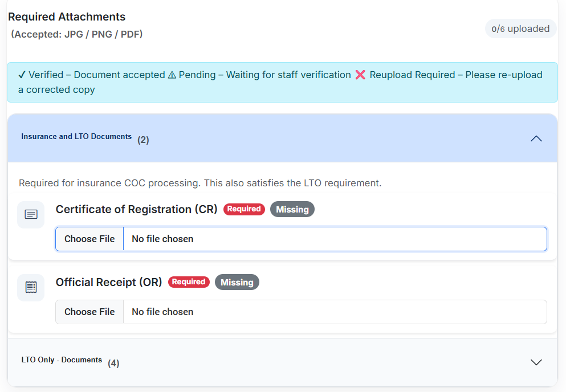Screen dimensions: 566x392
Task: Click the Verified checkmark icon in legend
Action: click(x=22, y=75)
